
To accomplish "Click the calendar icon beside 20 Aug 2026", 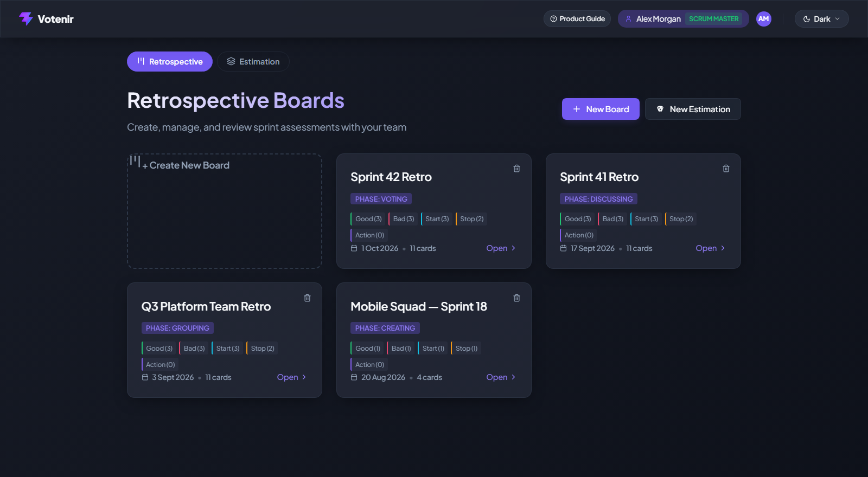I will click(354, 377).
